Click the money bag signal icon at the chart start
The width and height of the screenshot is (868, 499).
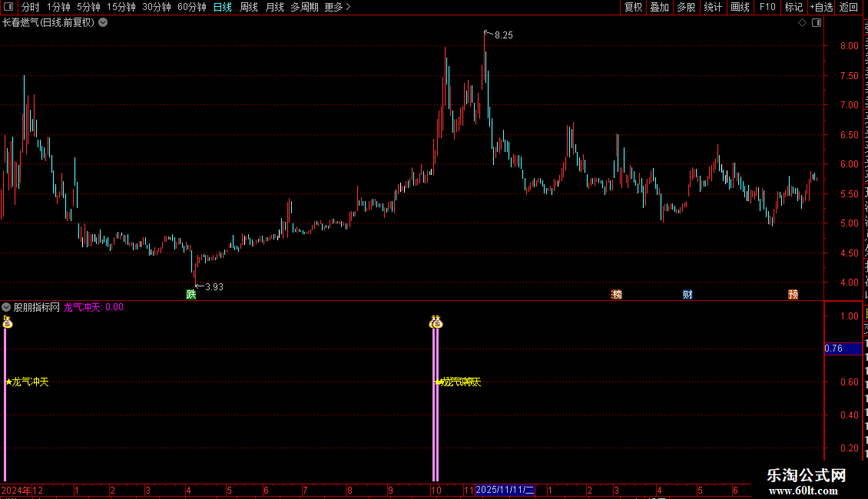[7, 322]
